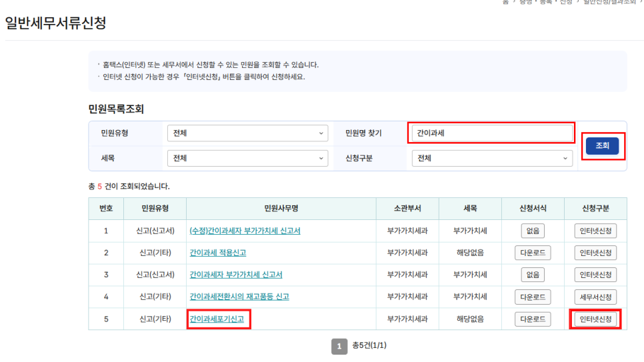The image size is (644, 362).
Task: Click 인터넷신청 for 간이과세 적용신고
Action: click(x=595, y=253)
